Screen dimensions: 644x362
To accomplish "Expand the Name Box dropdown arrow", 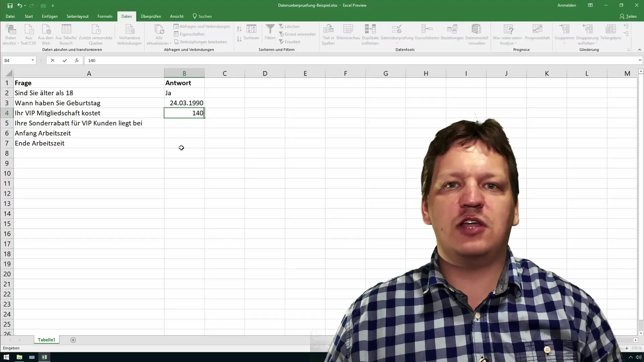I will point(33,60).
